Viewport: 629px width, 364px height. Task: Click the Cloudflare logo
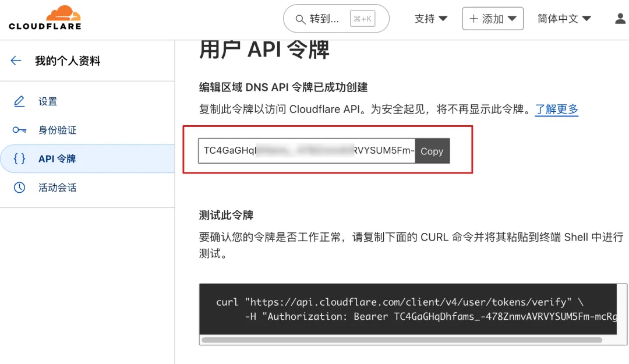click(45, 17)
